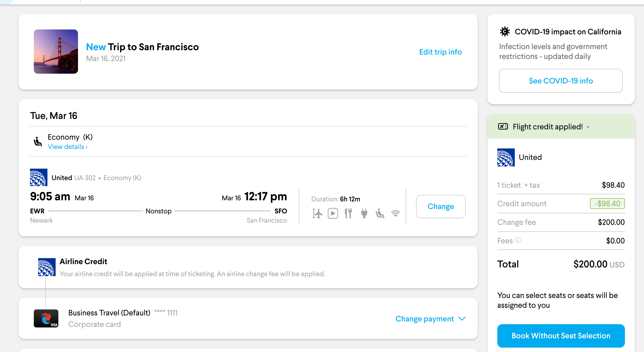Click the Fees $0.00 value
644x352 pixels.
point(615,241)
